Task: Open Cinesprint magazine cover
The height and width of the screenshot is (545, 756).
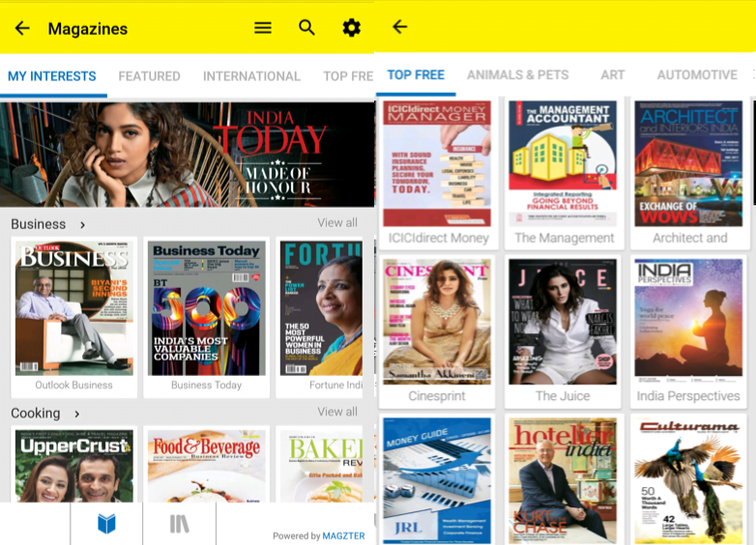Action: (437, 322)
